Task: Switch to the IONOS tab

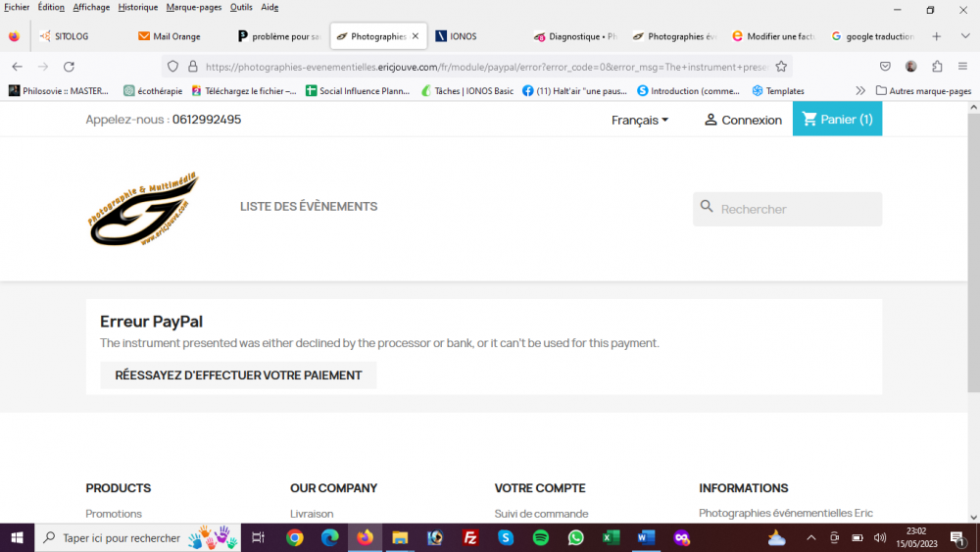Action: [464, 36]
